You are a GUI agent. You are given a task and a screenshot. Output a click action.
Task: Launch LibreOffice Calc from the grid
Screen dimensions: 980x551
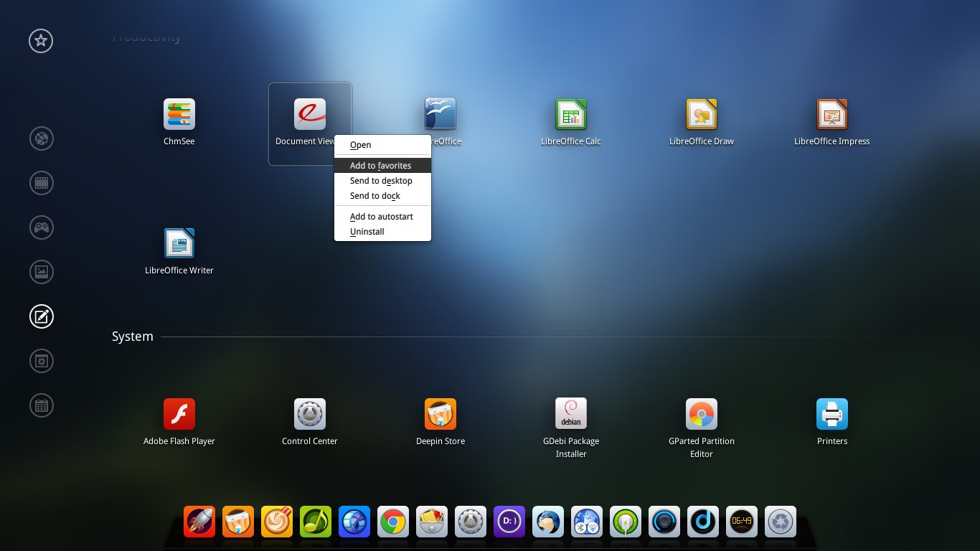click(x=571, y=115)
